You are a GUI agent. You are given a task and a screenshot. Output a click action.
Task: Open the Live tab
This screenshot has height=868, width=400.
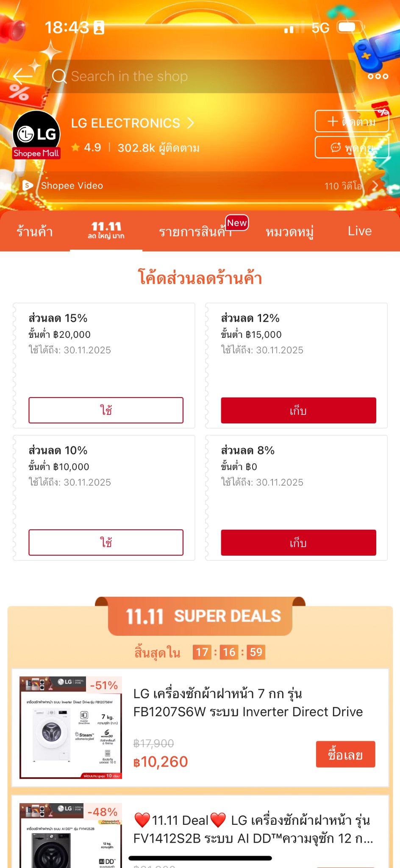click(359, 231)
